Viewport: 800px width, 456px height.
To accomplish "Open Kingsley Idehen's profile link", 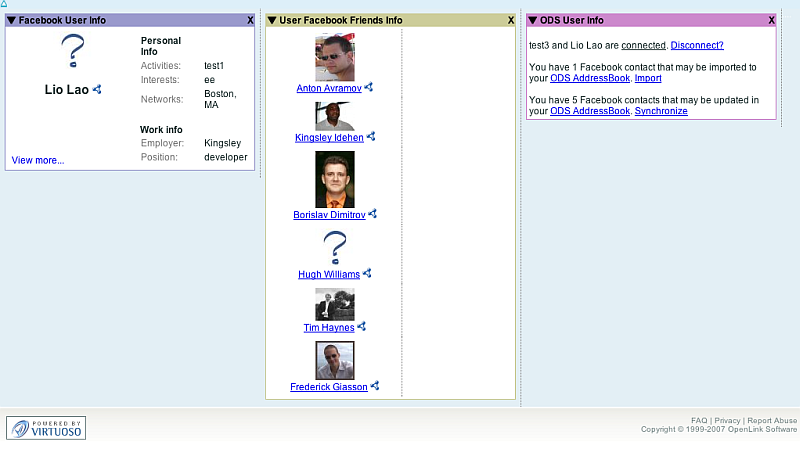I will [329, 138].
